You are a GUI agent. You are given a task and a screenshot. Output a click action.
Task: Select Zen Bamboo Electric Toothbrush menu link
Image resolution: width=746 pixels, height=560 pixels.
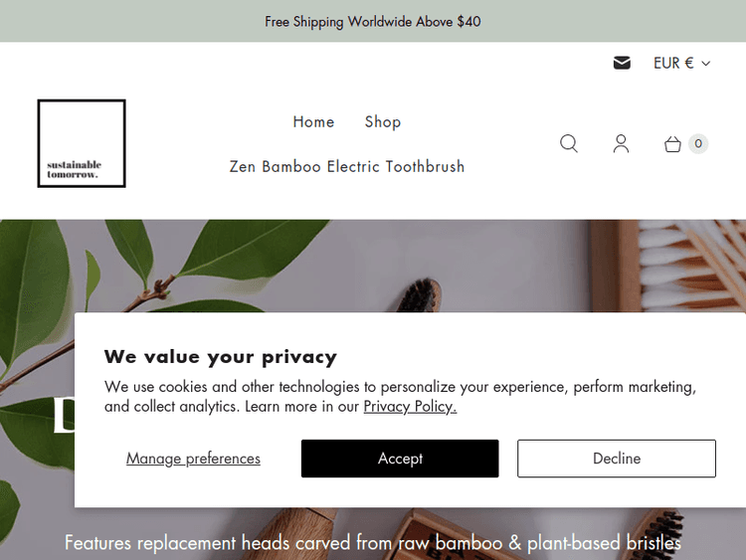click(x=347, y=166)
